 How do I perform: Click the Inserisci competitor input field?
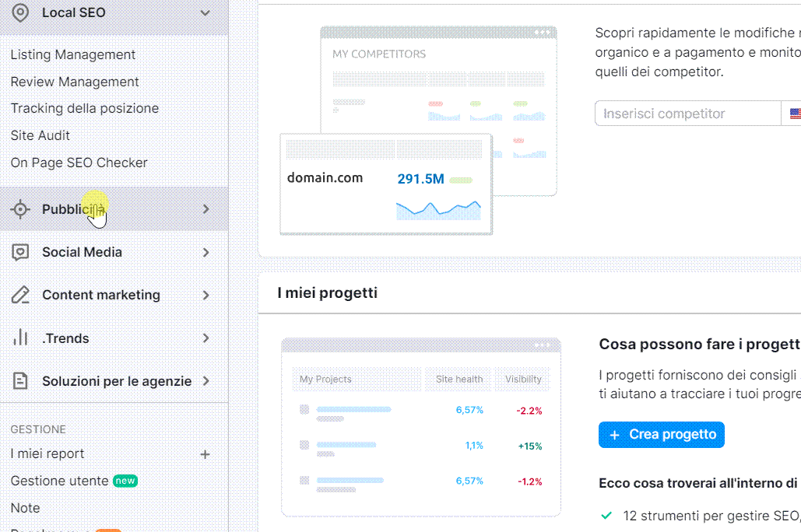click(685, 113)
